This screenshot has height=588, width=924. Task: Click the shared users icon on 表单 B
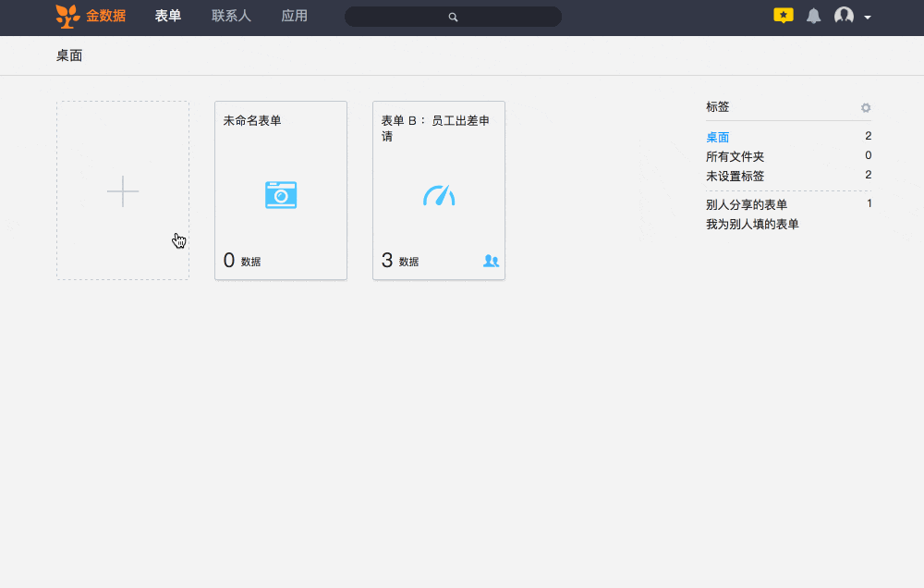point(491,262)
